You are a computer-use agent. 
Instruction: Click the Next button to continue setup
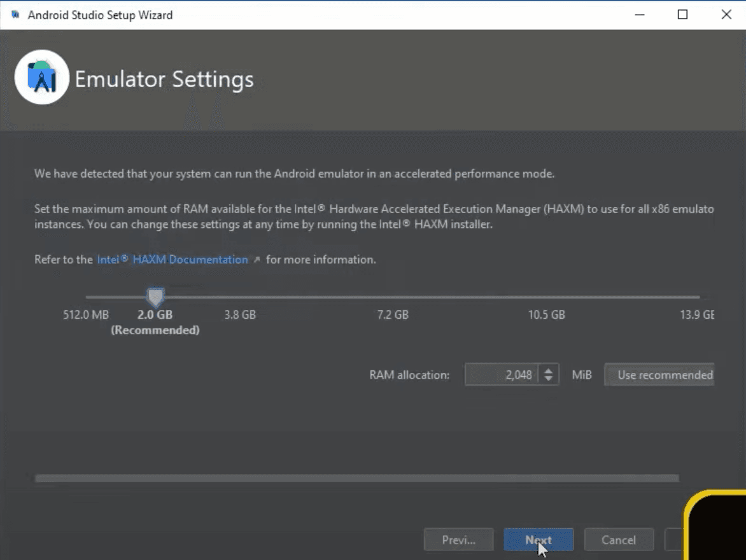(x=538, y=539)
